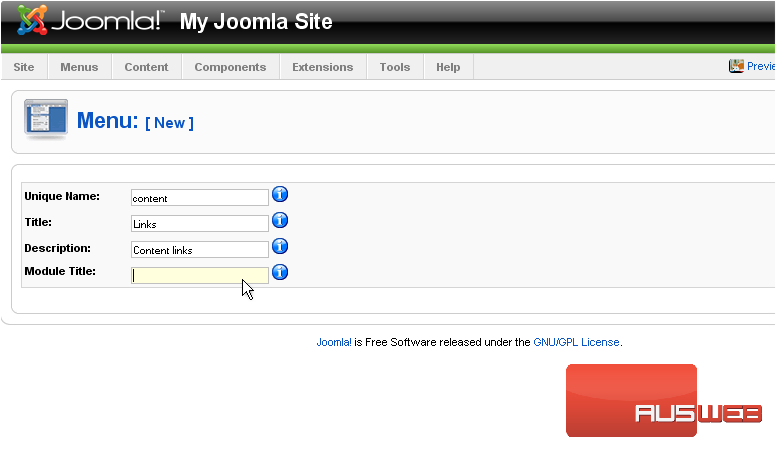Follow the Joomla! link in the footer
The width and height of the screenshot is (776, 450).
[334, 342]
